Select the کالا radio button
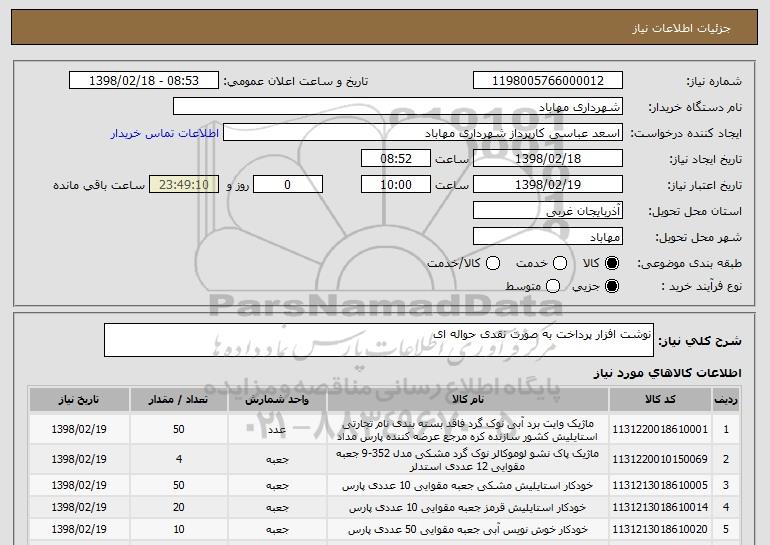This screenshot has width=770, height=545. 612,263
